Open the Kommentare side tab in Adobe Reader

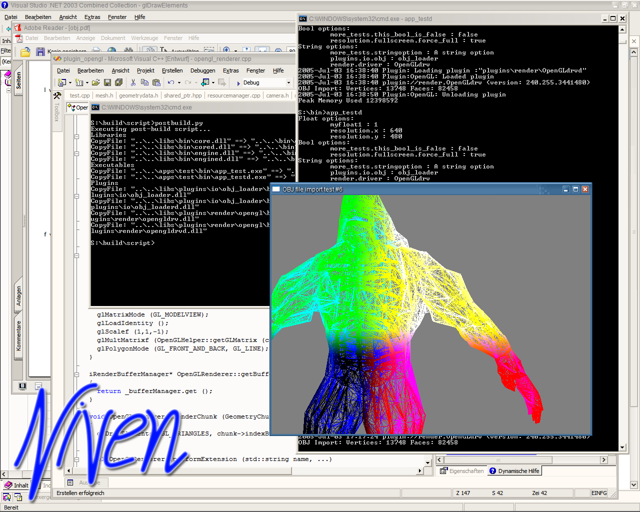[18, 336]
